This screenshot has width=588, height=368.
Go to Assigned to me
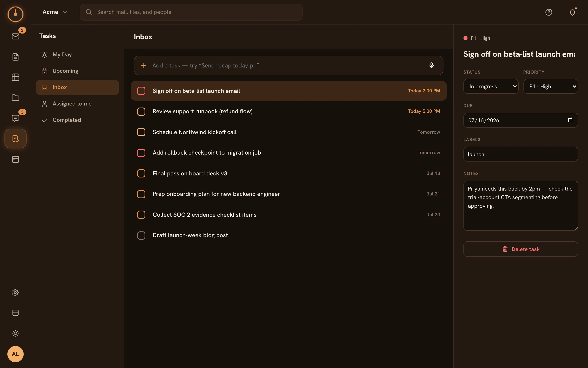pos(77,104)
